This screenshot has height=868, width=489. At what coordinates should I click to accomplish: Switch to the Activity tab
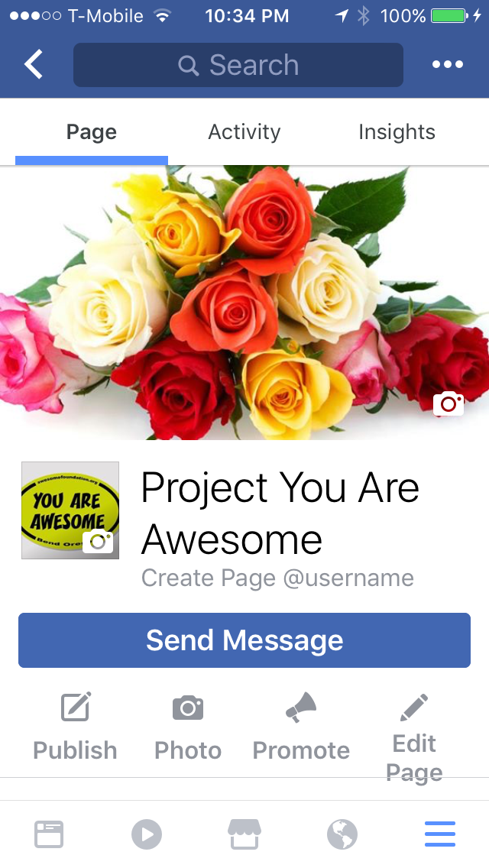(244, 131)
